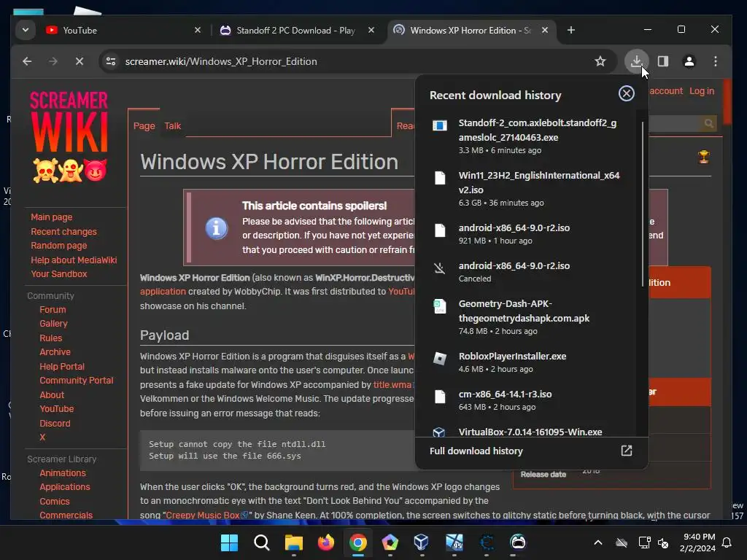Click the Roblox installer file icon
This screenshot has width=747, height=560.
pyautogui.click(x=439, y=358)
